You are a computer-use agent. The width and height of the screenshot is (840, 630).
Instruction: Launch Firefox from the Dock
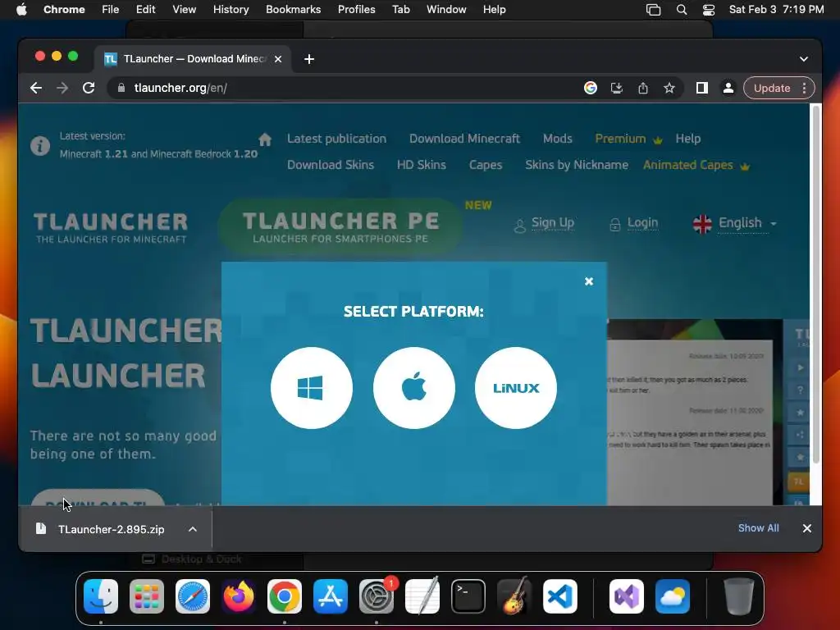[x=239, y=596]
